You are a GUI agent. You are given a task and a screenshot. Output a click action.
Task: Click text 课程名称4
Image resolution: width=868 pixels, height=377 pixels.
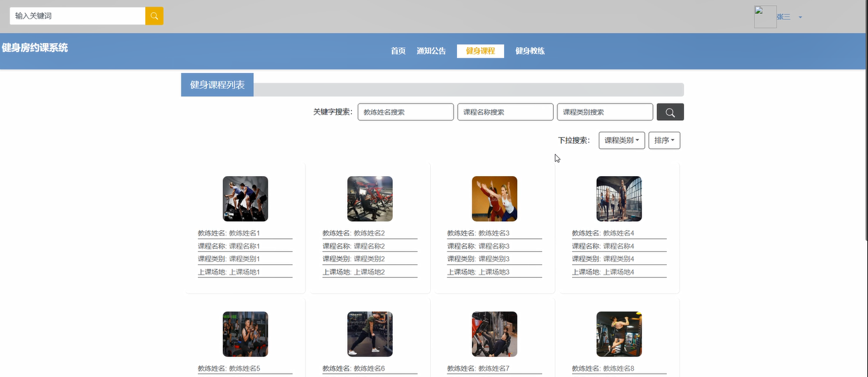click(619, 246)
